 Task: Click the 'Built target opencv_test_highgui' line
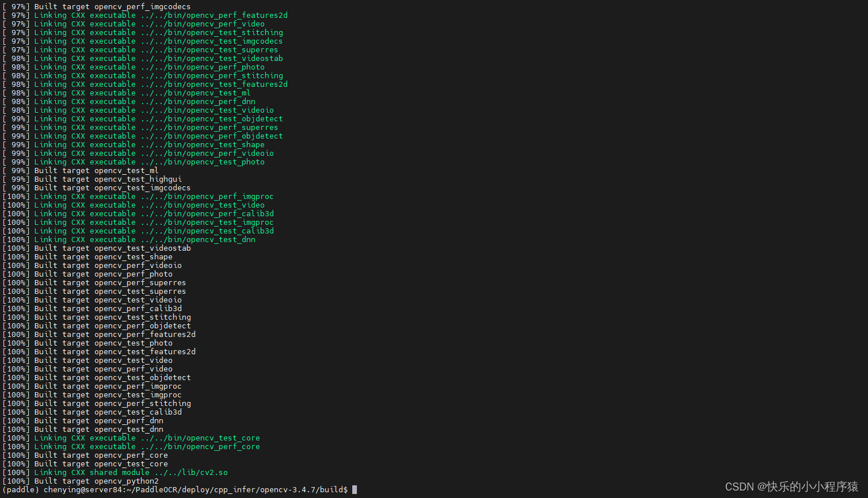point(92,179)
